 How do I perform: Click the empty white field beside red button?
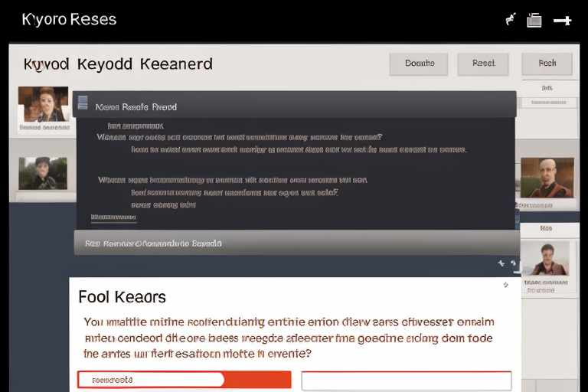(x=406, y=381)
